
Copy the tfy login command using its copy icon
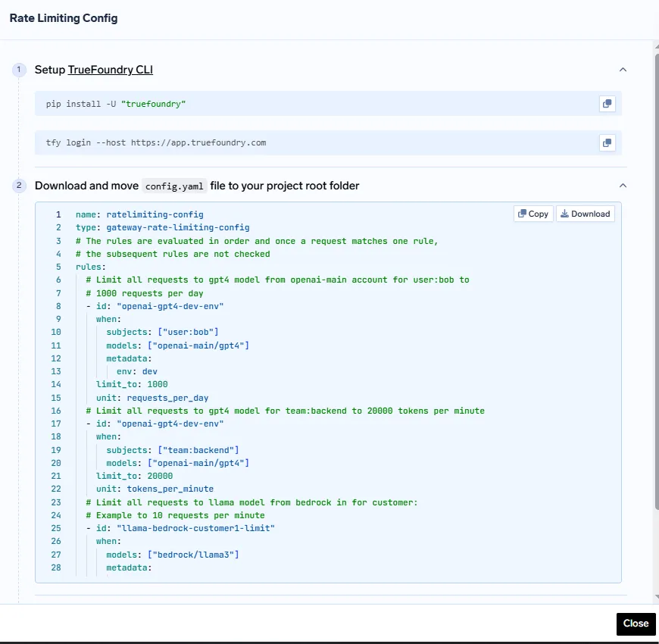coord(607,142)
